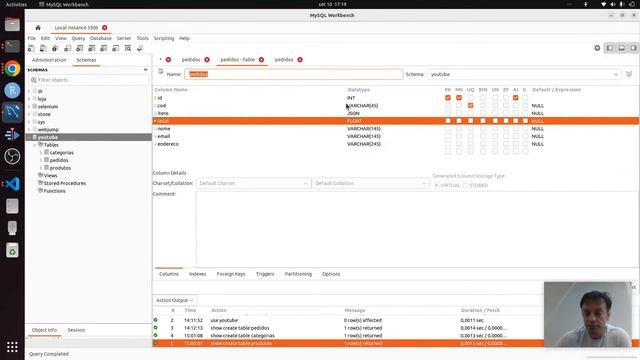
Task: Select the VIRTUAL storage radio button
Action: coord(436,185)
